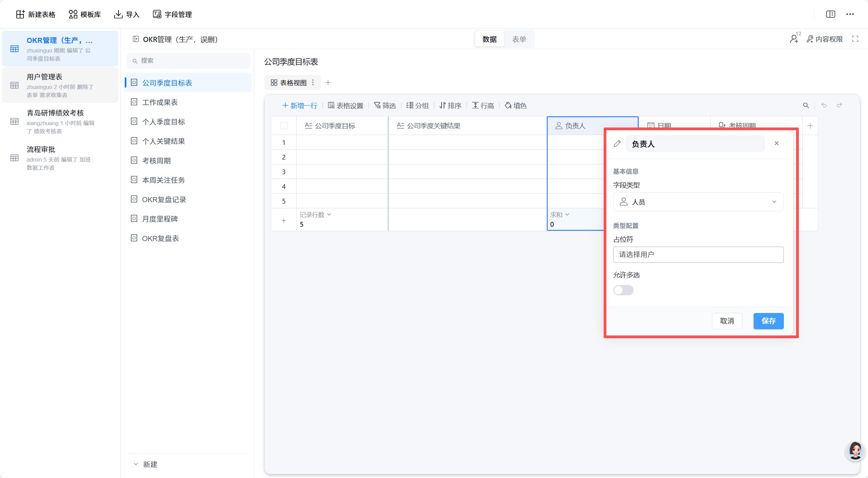868x478 pixels.
Task: Open 内容权限 content permissions
Action: 825,39
